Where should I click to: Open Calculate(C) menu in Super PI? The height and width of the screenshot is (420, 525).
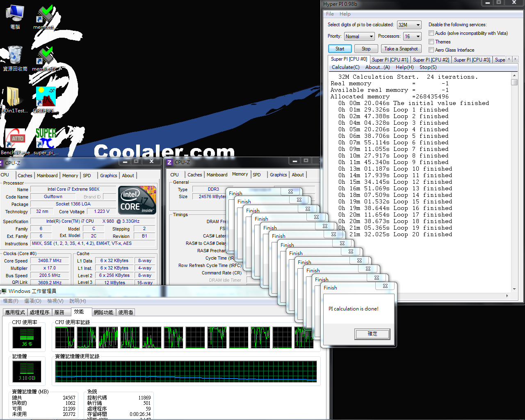[345, 67]
